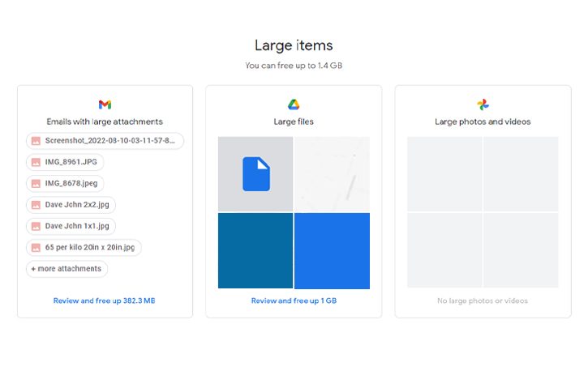Image resolution: width=588 pixels, height=371 pixels.
Task: Click the Large files heading
Action: point(294,122)
